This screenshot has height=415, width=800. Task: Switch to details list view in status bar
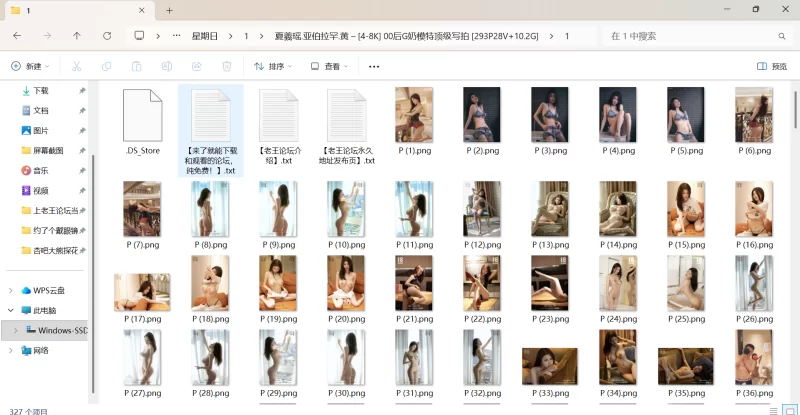point(773,411)
